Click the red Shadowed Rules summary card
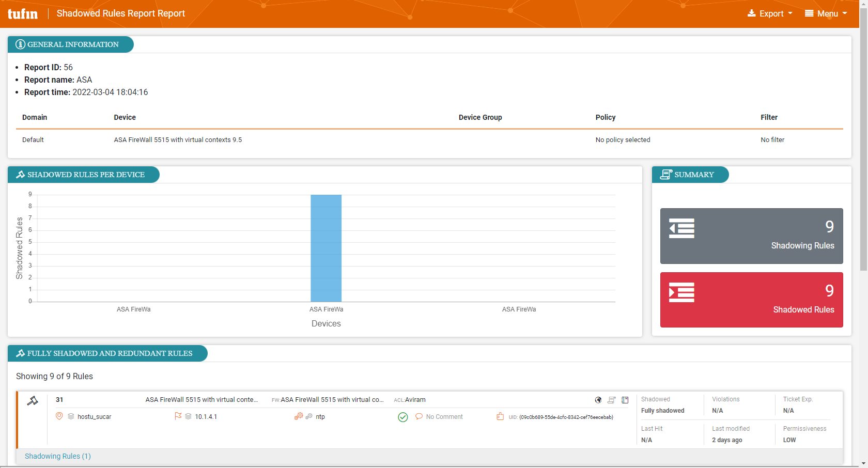Screen dimensions: 868x468 pyautogui.click(x=751, y=300)
